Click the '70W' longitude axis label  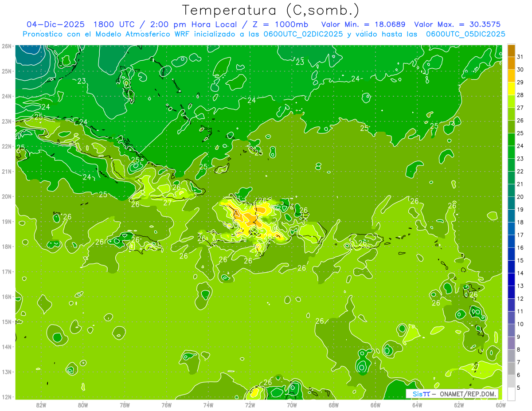click(292, 405)
